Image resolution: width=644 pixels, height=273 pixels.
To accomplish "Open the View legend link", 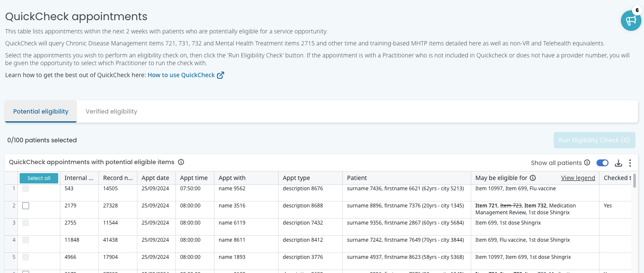I will pos(578,178).
